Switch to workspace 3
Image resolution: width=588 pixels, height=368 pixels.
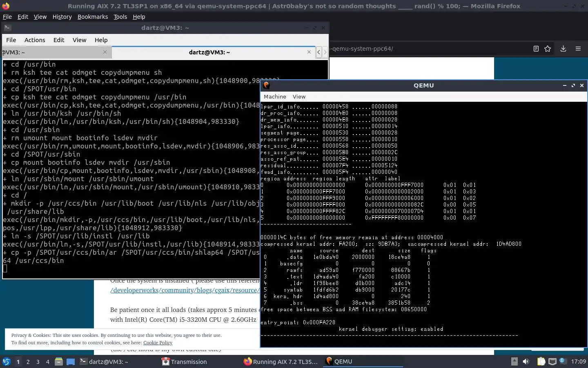click(x=38, y=361)
